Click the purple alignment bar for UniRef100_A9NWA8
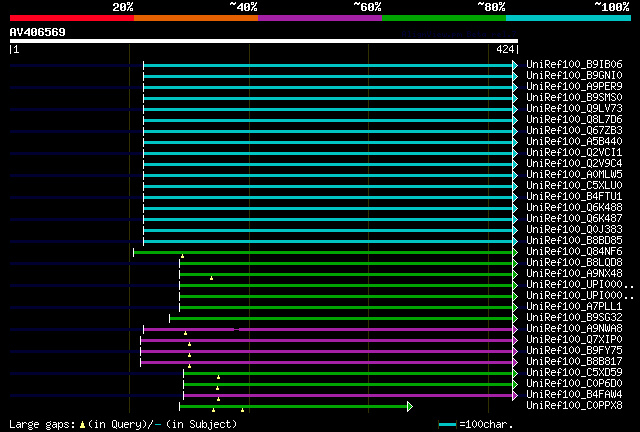 point(329,330)
